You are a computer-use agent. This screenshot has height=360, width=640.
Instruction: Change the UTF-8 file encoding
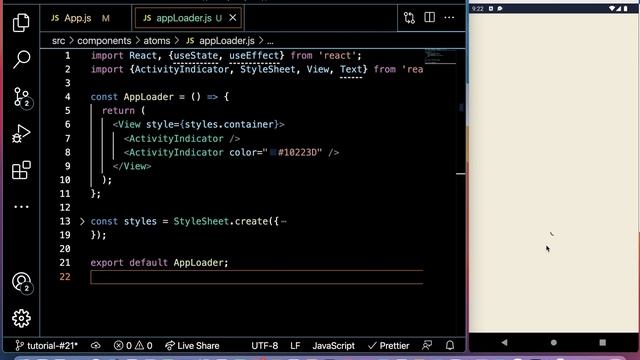point(264,346)
